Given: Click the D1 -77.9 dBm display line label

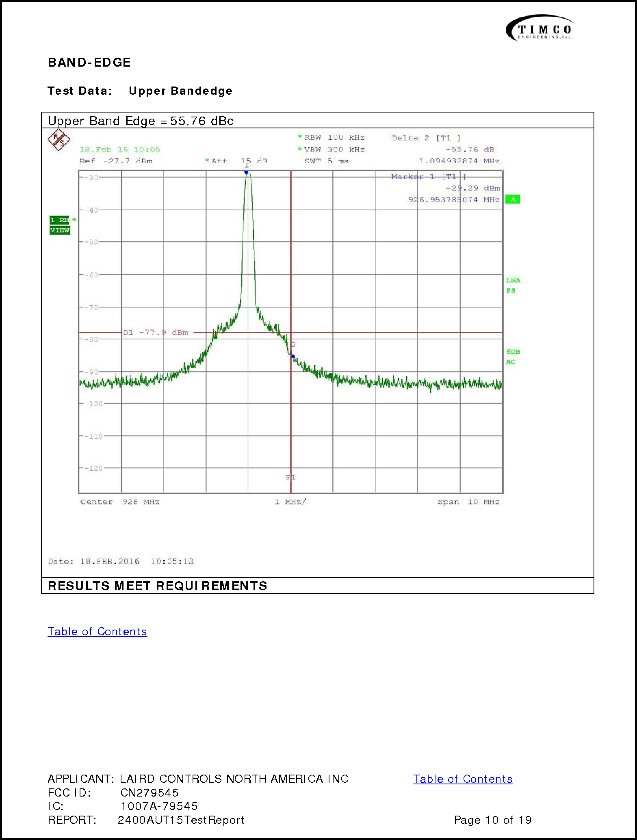Looking at the screenshot, I should tap(156, 333).
